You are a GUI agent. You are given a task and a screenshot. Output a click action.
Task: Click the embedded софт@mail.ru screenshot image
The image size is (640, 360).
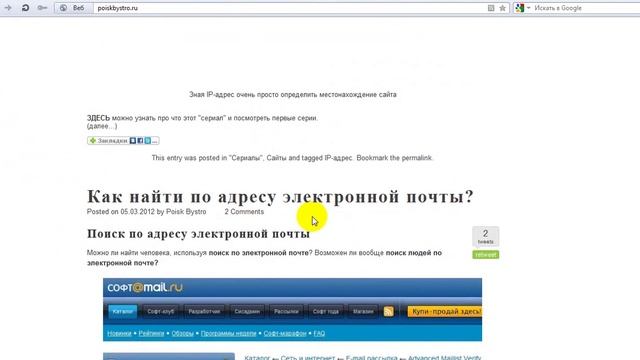click(x=292, y=310)
